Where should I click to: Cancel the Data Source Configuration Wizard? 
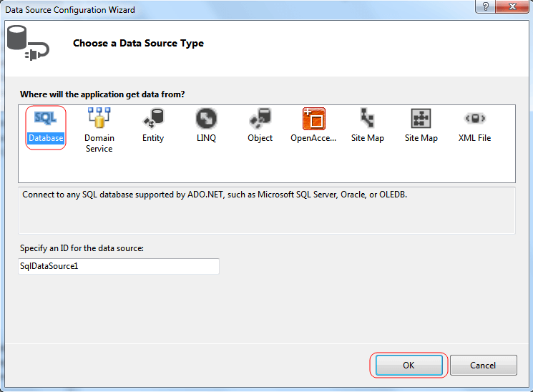(x=483, y=365)
